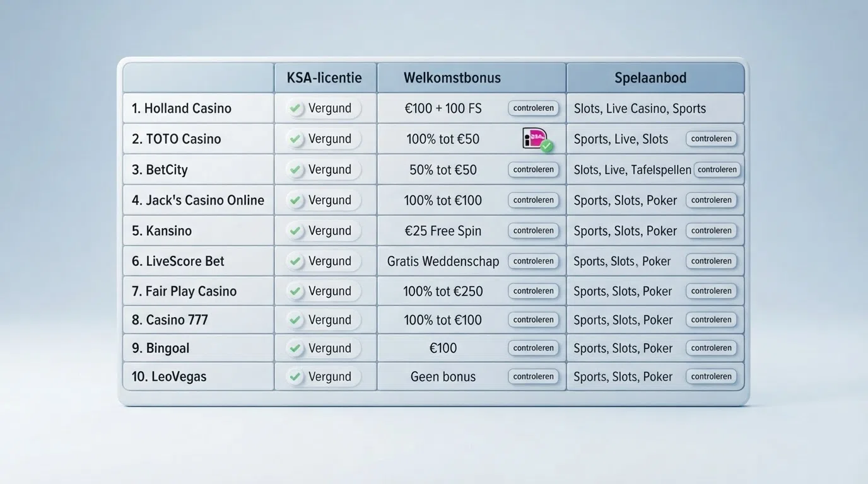Click the '2. TOTO Casino' name cell
868x484 pixels.
coord(198,139)
